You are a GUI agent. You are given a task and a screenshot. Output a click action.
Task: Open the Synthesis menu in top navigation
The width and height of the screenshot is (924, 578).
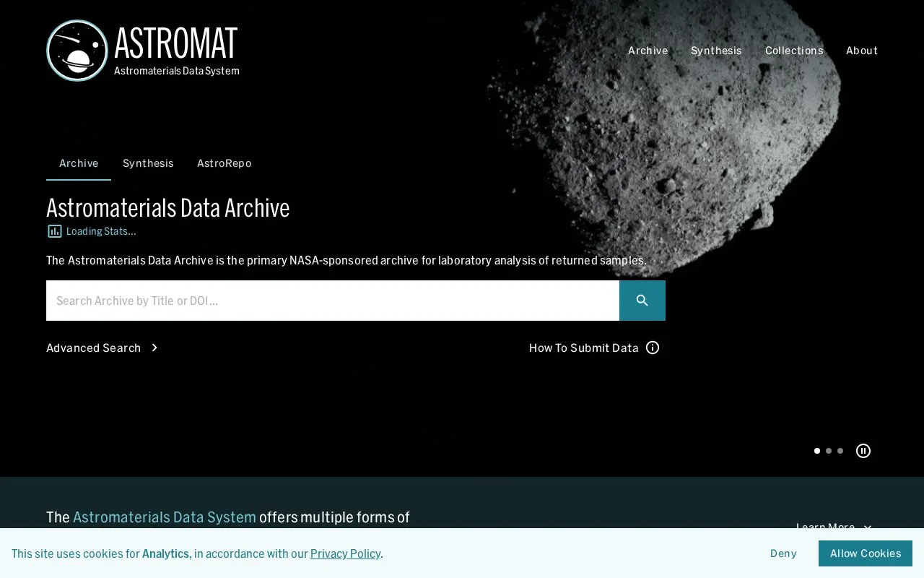click(716, 51)
